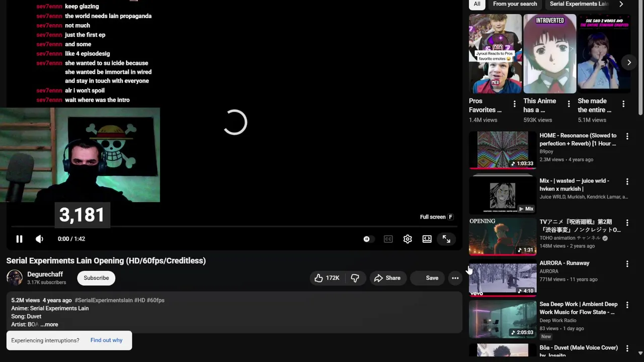Image resolution: width=644 pixels, height=362 pixels.
Task: Mute the video volume speaker icon
Action: 39,239
